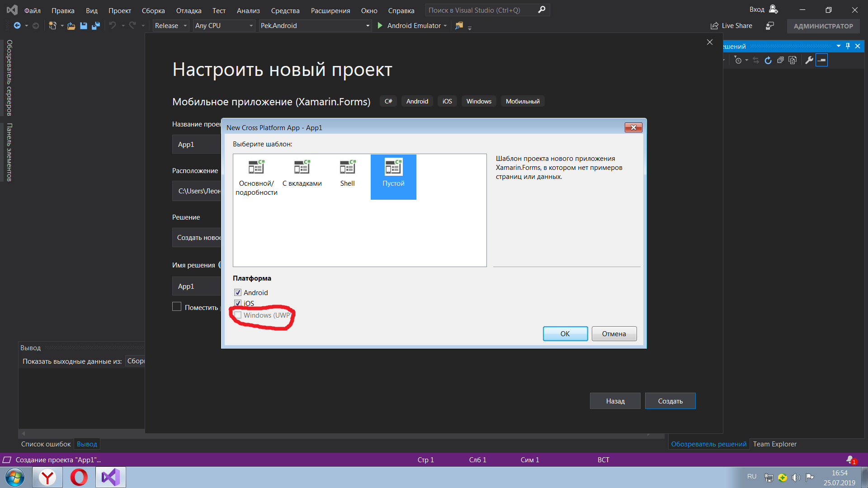868x488 pixels.
Task: Click the Undo icon
Action: 113,26
